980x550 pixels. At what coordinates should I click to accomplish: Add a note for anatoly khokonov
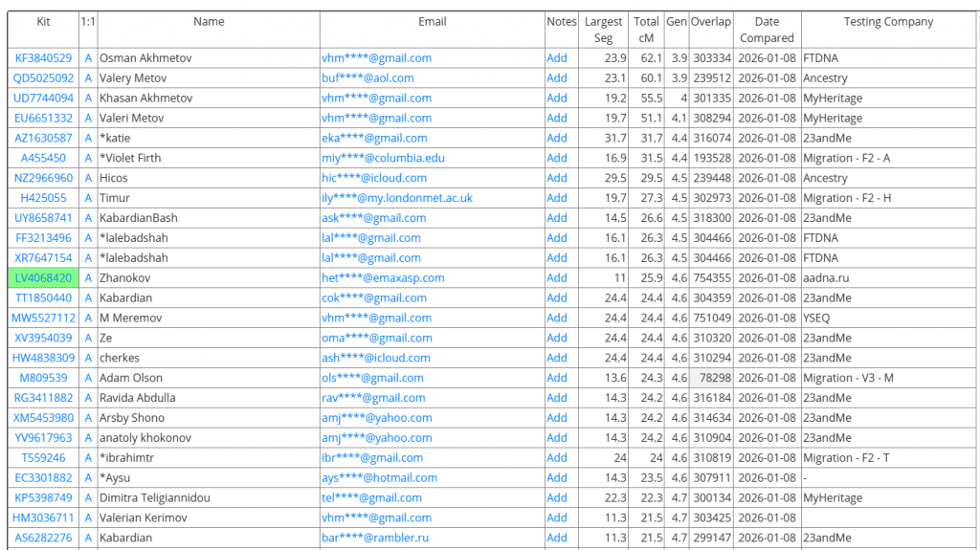point(557,438)
